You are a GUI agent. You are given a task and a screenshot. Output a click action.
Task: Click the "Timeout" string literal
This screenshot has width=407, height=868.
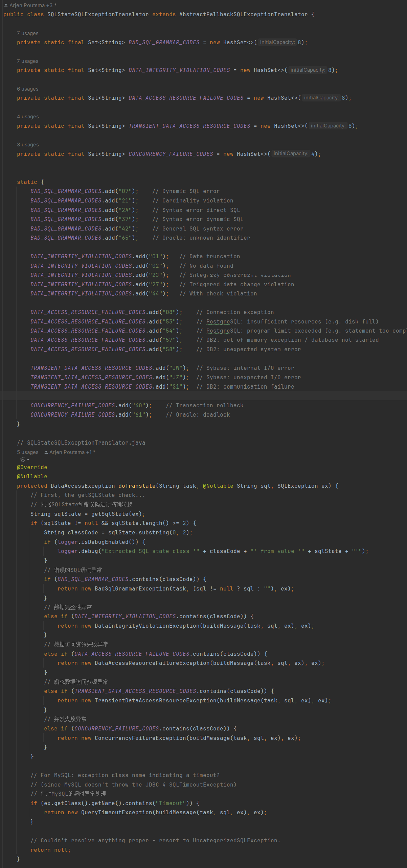point(171,803)
